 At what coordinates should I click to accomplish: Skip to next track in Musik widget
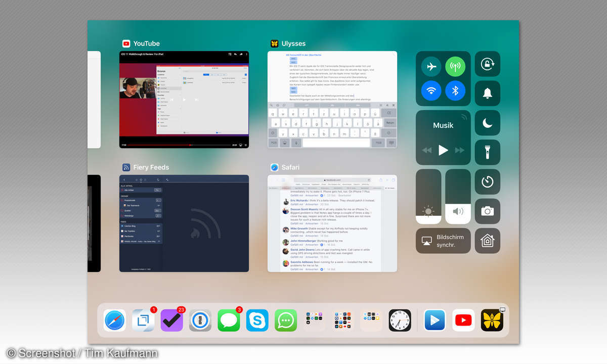tap(459, 150)
